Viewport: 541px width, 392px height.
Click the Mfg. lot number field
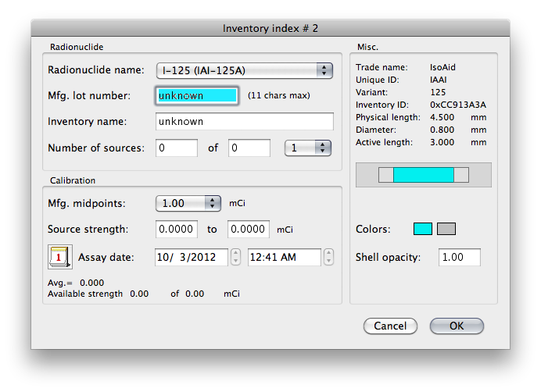click(197, 95)
